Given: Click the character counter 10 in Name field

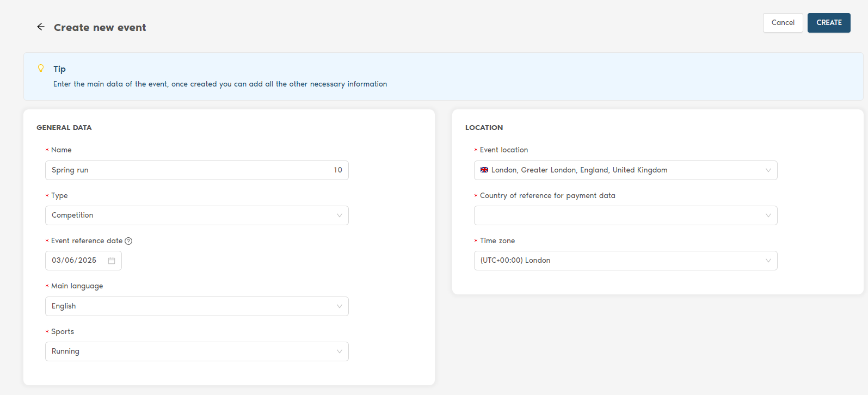Looking at the screenshot, I should click(x=337, y=170).
